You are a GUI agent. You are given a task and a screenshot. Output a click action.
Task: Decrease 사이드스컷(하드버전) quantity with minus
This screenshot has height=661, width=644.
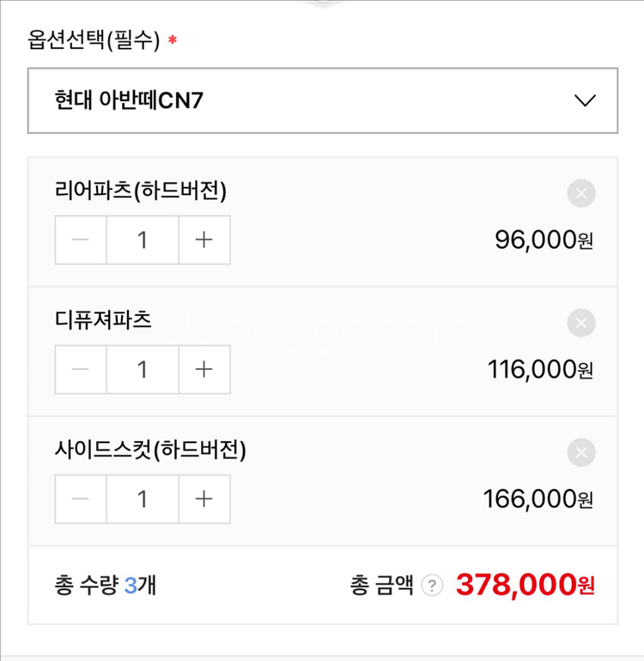(81, 499)
